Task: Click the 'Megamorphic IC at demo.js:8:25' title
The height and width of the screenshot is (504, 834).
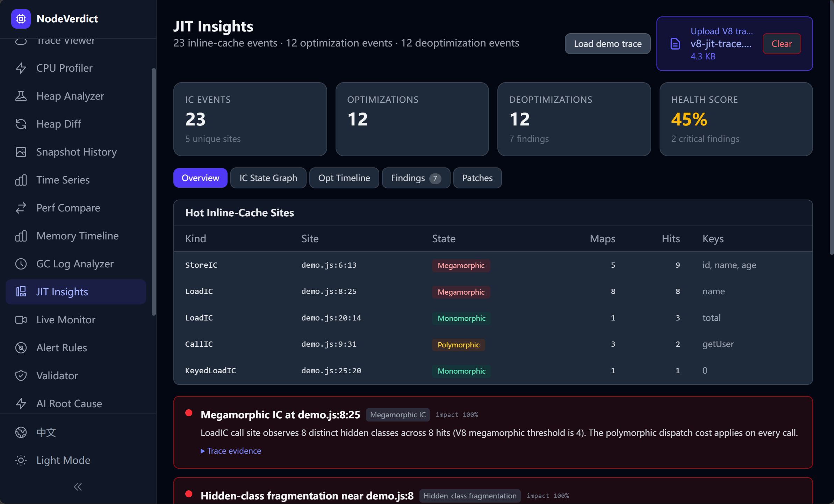Action: pyautogui.click(x=280, y=415)
